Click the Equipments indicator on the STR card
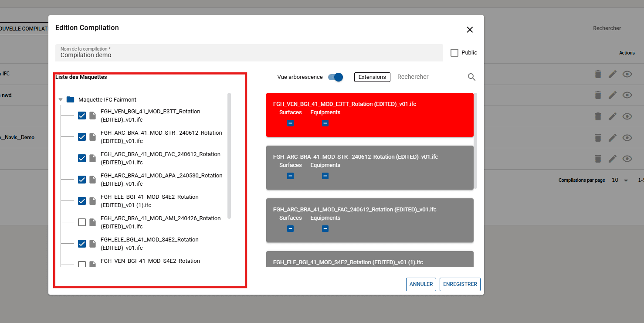The width and height of the screenshot is (644, 323). pos(325,176)
